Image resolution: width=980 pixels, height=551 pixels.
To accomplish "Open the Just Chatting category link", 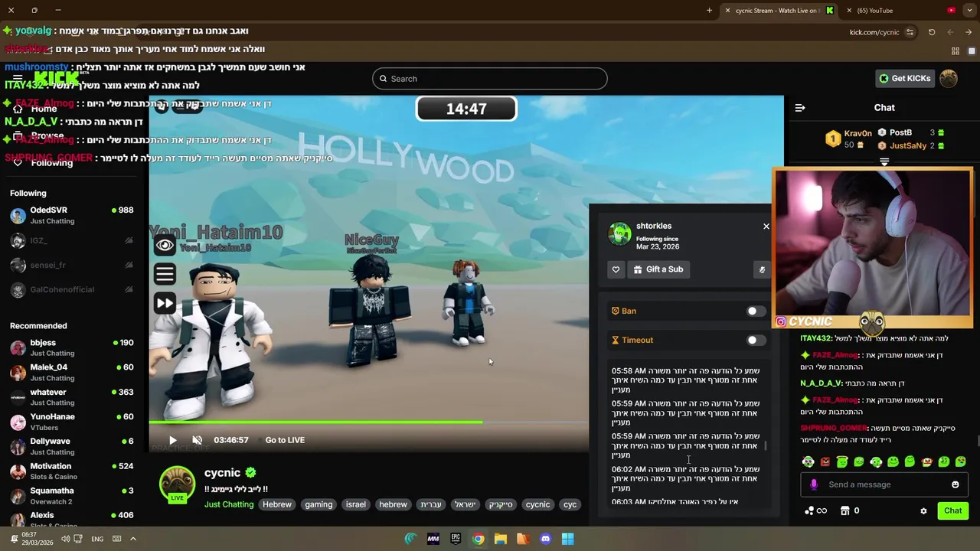I will tap(229, 504).
